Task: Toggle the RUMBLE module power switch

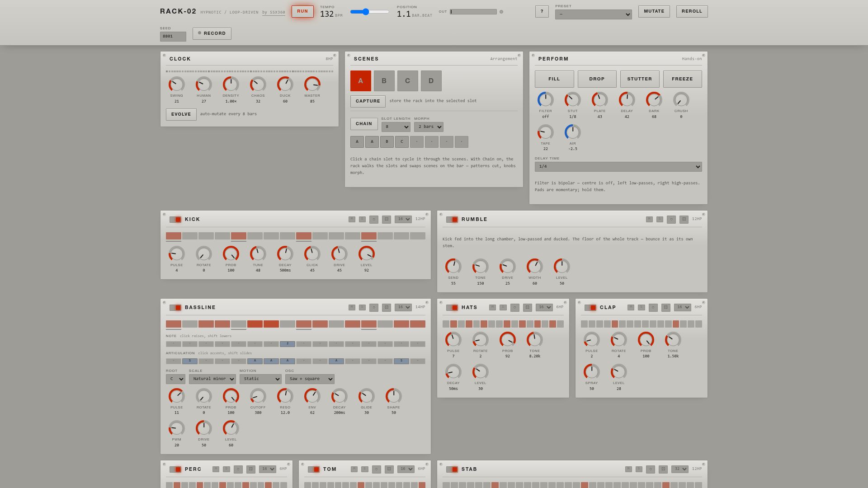Action: click(x=452, y=220)
